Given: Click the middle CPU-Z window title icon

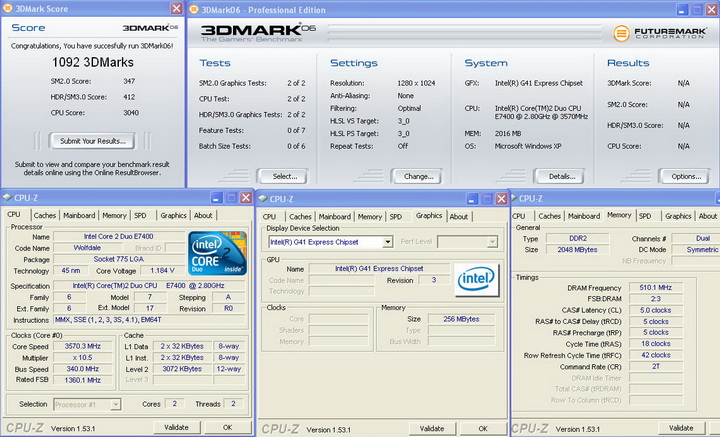Looking at the screenshot, I should point(263,199).
